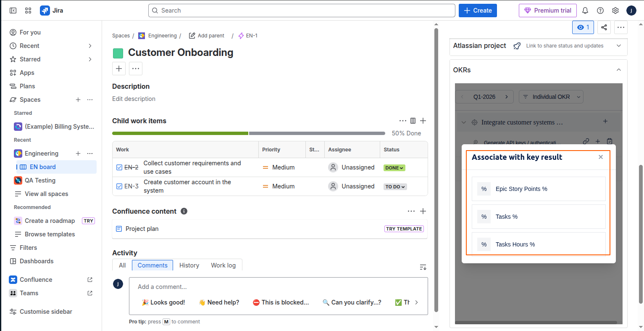Close the Associate with key result dialog
The image size is (644, 331).
tap(601, 157)
